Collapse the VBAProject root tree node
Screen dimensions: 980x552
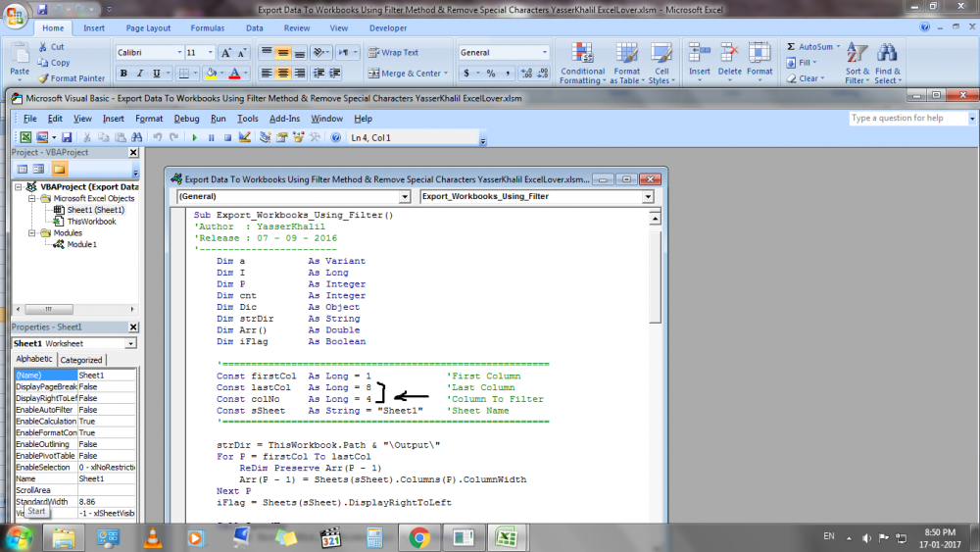click(19, 187)
